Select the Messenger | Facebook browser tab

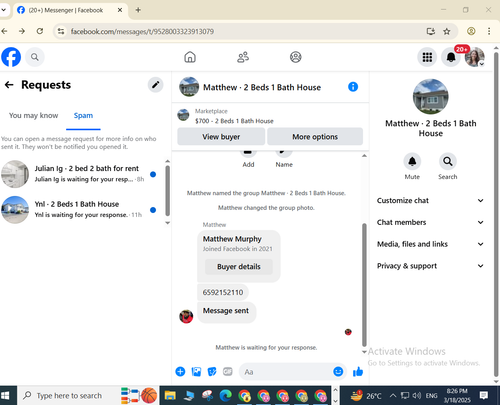tap(70, 10)
